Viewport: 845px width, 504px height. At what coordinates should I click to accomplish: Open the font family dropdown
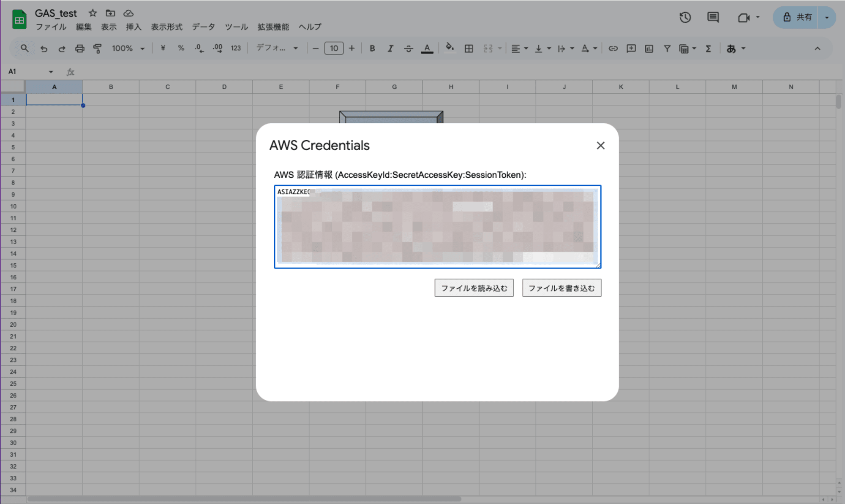277,48
